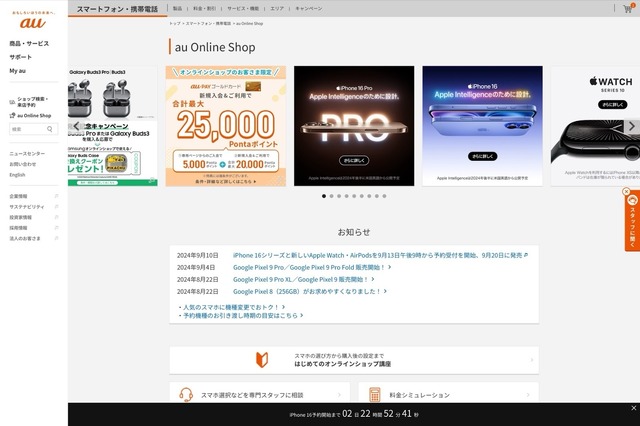Viewport: 640px width, 426px height.
Task: Click the スマートフォン・携帯電話 breadcrumb link
Action: (x=208, y=24)
